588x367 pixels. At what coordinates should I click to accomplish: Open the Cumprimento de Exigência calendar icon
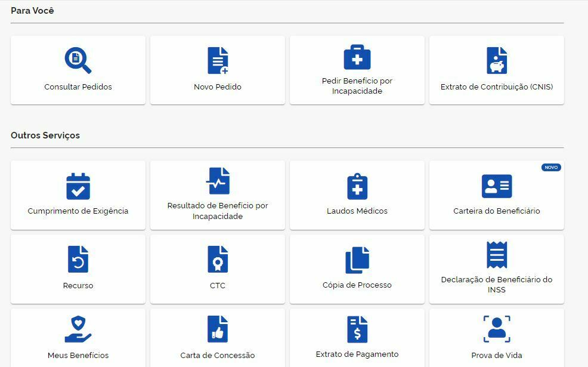78,186
